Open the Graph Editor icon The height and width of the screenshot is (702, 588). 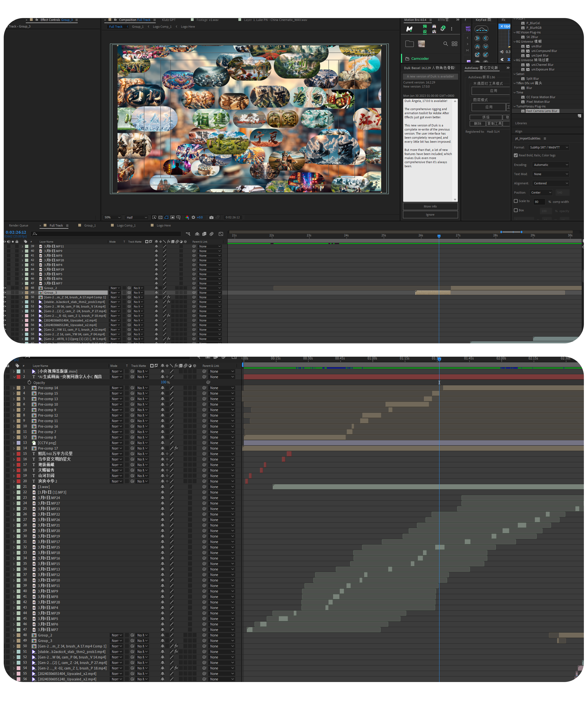[x=221, y=234]
